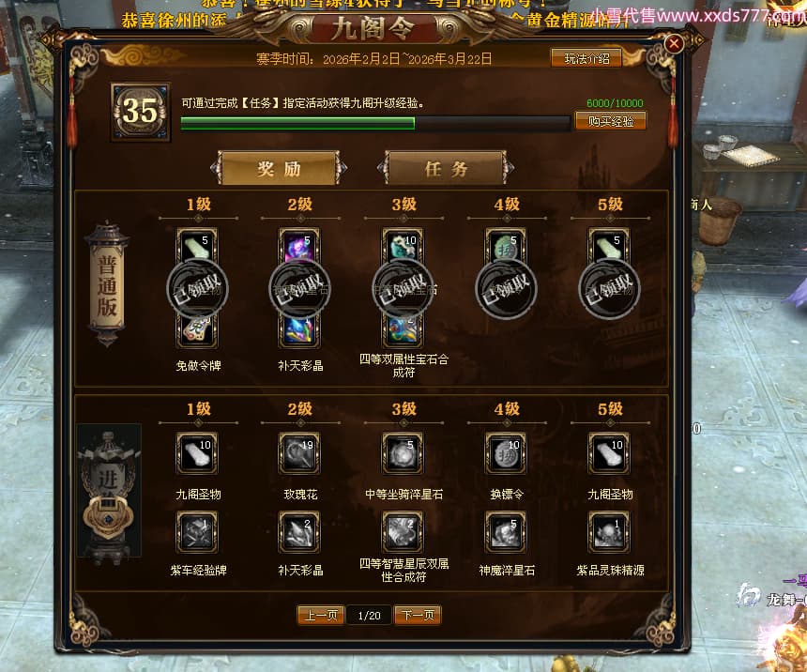Image resolution: width=807 pixels, height=672 pixels.
Task: Switch to the 任务 tab
Action: (x=446, y=168)
